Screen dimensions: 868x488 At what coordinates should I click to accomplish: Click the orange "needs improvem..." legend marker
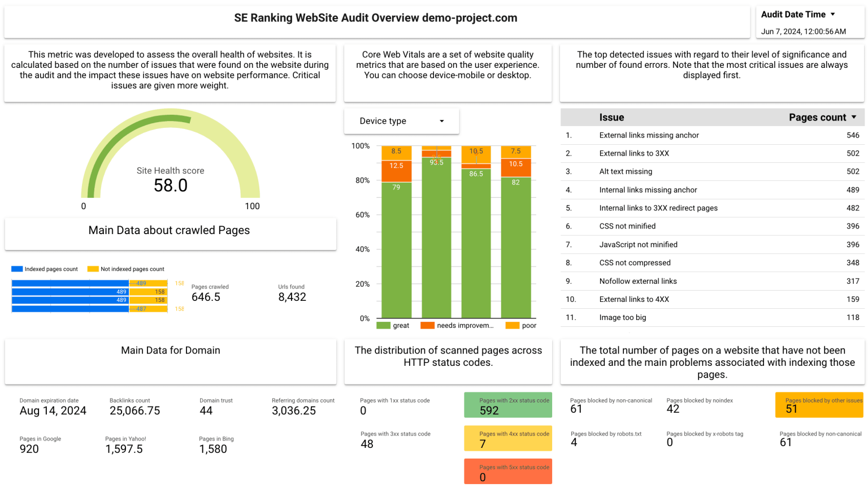click(427, 325)
